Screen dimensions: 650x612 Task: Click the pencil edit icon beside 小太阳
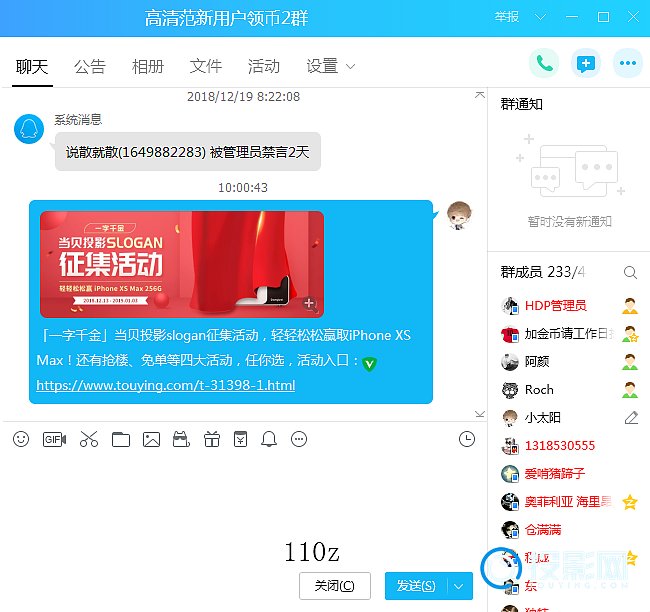[631, 418]
